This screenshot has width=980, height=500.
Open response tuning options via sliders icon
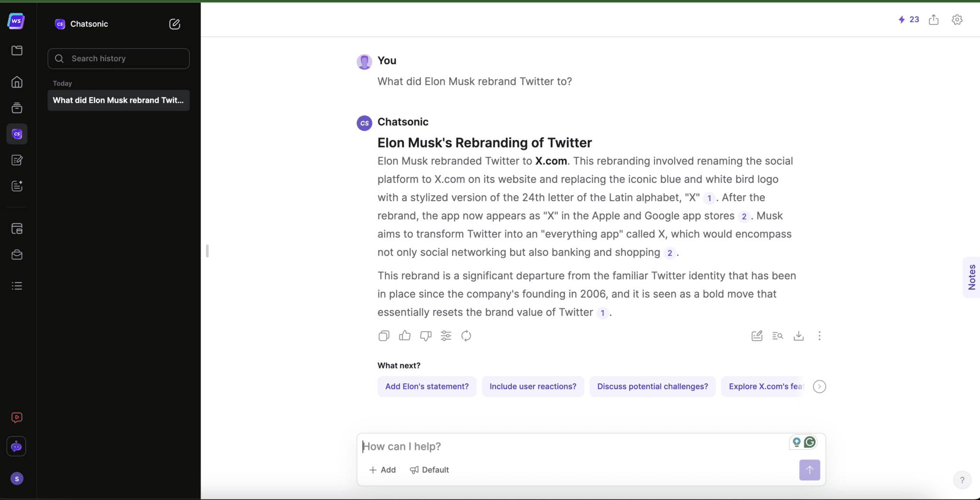[x=445, y=335]
